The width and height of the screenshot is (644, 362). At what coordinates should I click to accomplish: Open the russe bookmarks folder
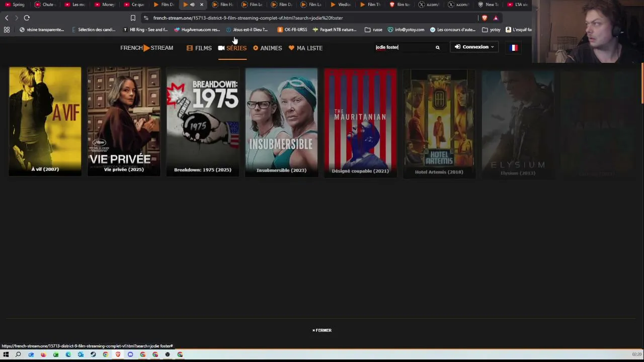click(374, 30)
